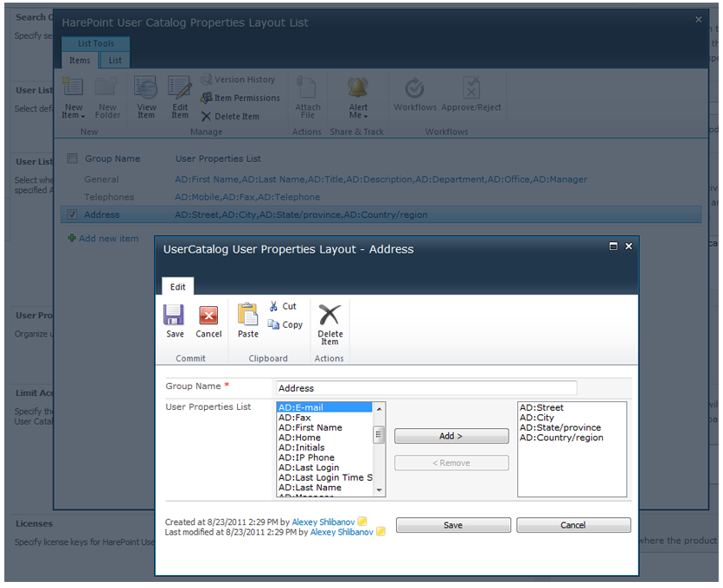Maximize the User Properties Layout dialog
This screenshot has height=588, width=723.
613,246
